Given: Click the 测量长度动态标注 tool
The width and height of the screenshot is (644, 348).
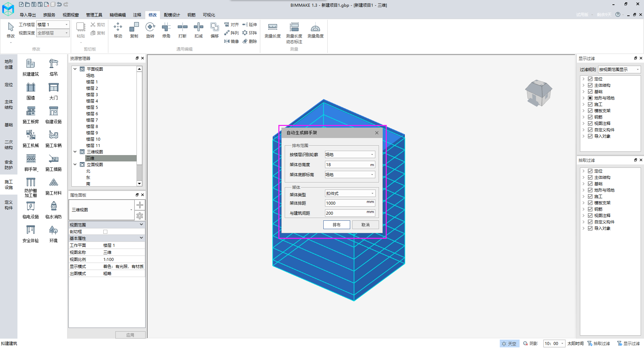Looking at the screenshot, I should [294, 33].
